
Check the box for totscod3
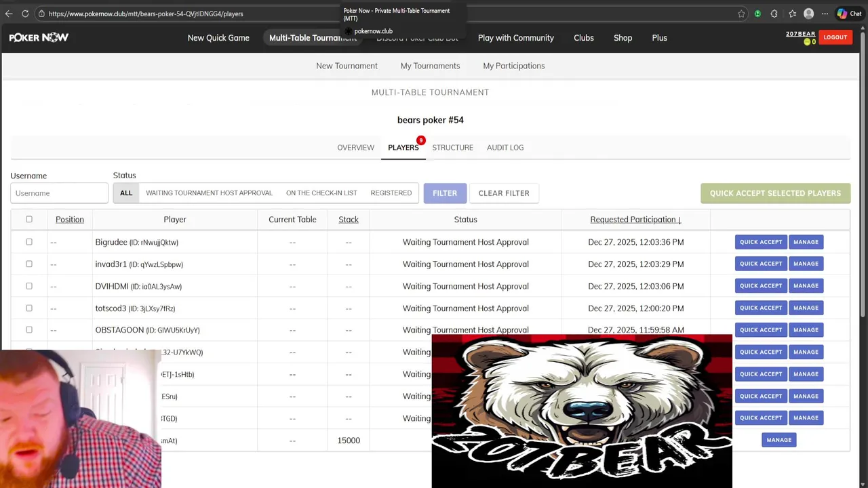coord(29,308)
